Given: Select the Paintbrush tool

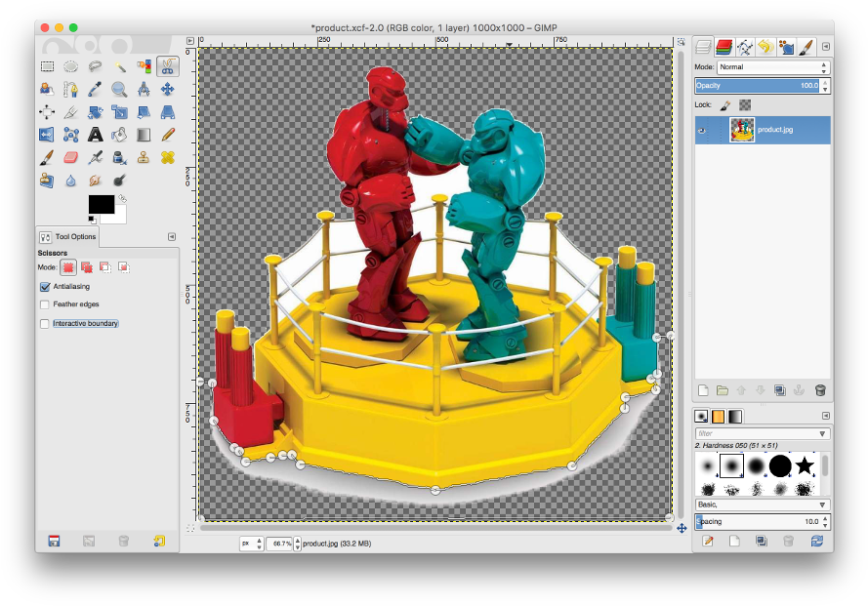Looking at the screenshot, I should point(46,157).
